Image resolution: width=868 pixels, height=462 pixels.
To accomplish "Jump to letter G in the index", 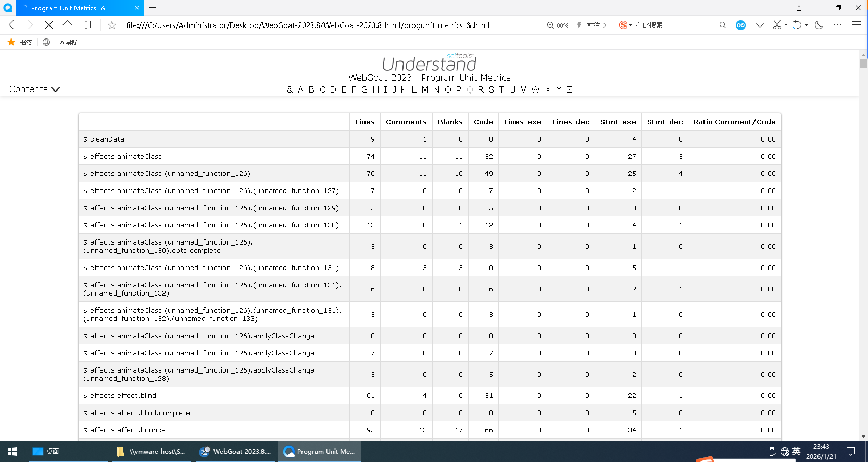I will coord(364,89).
